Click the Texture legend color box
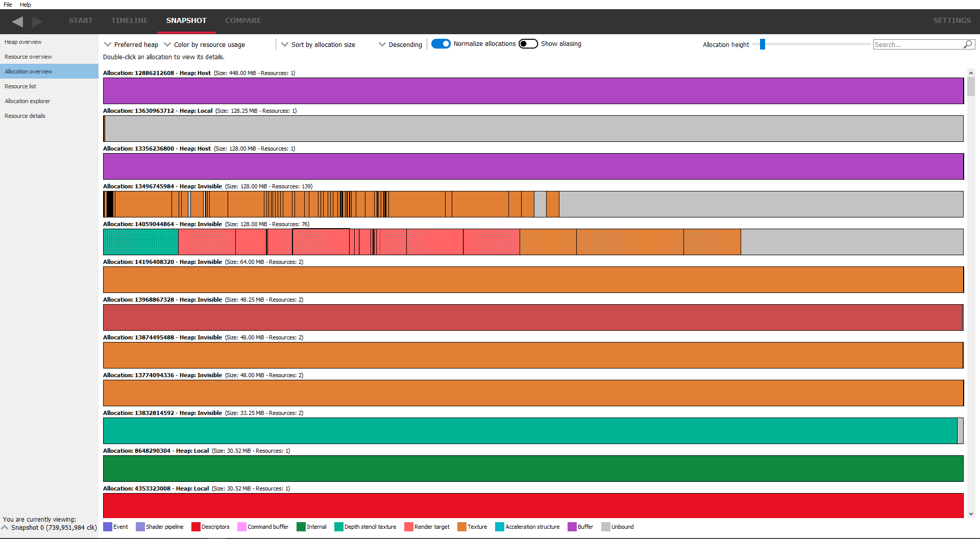 [461, 527]
